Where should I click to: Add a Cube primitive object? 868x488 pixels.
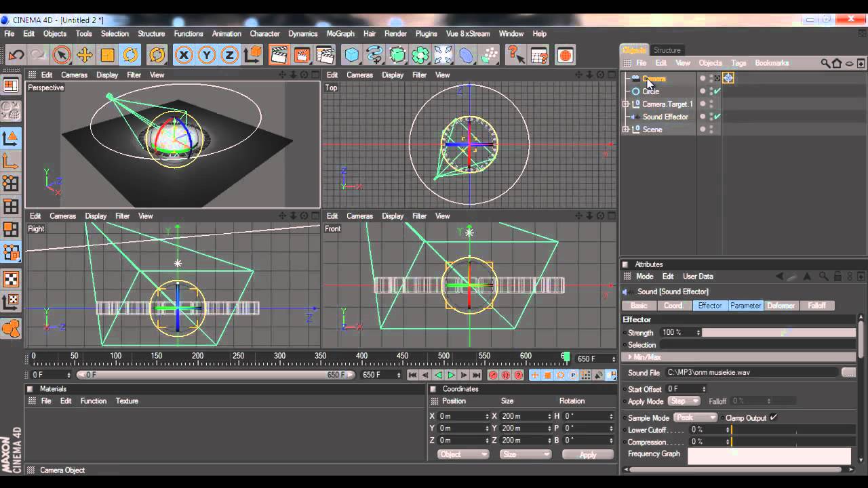pyautogui.click(x=351, y=55)
